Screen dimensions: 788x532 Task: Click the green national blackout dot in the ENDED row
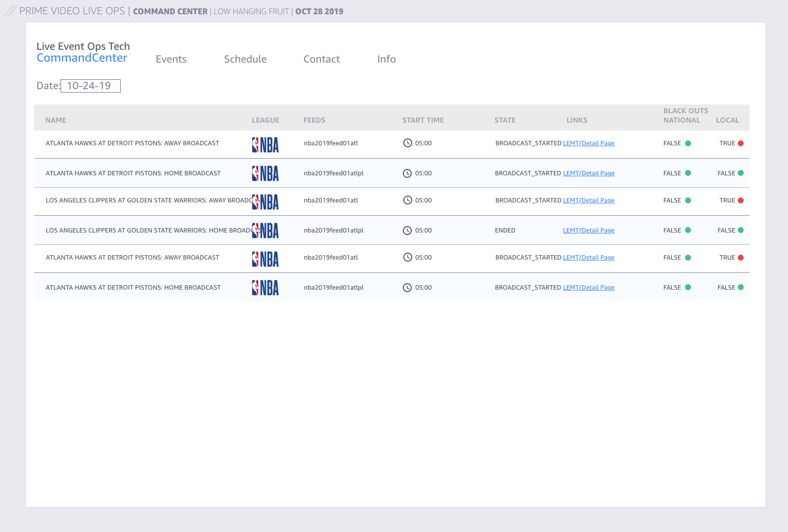click(688, 231)
